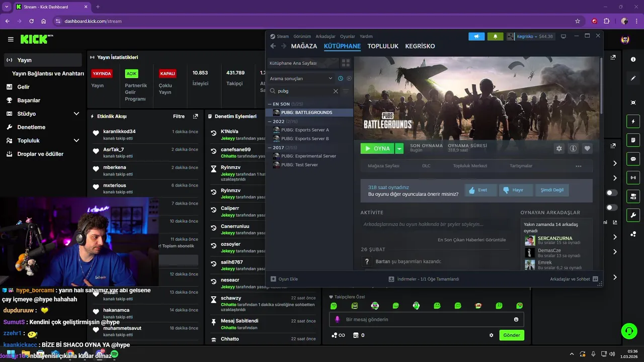Viewport: 644px width, 362px height.
Task: Open Chrome tab search dropdown
Action: (x=7, y=7)
